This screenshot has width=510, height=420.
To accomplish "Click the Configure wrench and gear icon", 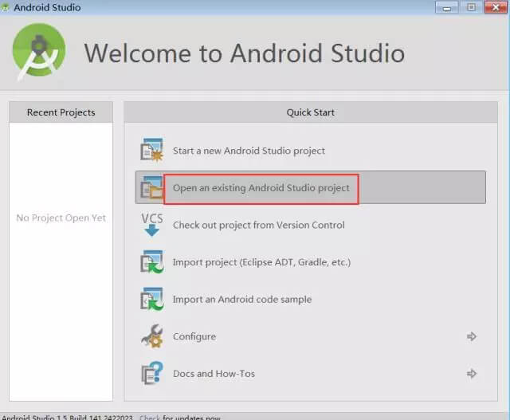I will tap(152, 336).
